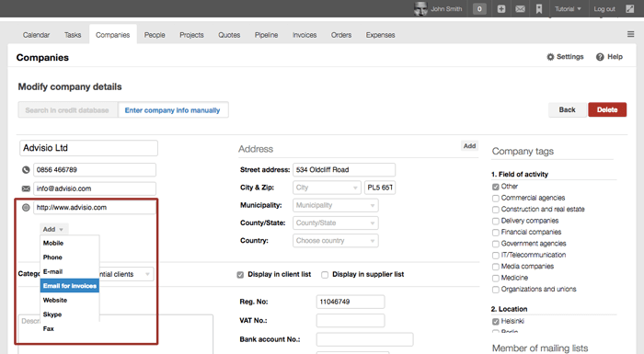
Task: Open the Orders tab
Action: click(x=341, y=35)
